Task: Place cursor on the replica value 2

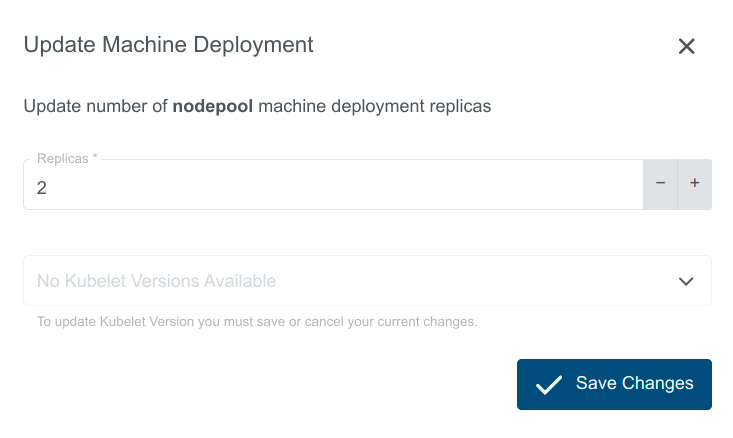Action: point(42,187)
